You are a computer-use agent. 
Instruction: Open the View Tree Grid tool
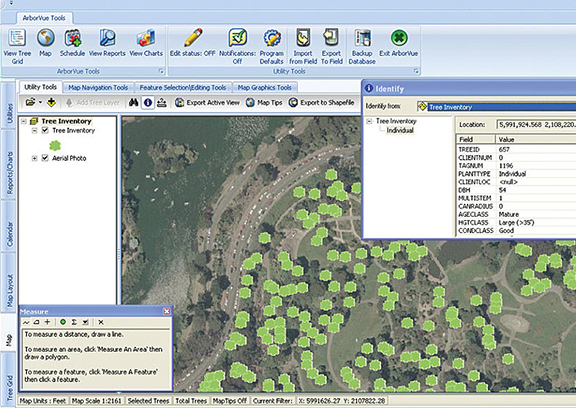click(17, 47)
